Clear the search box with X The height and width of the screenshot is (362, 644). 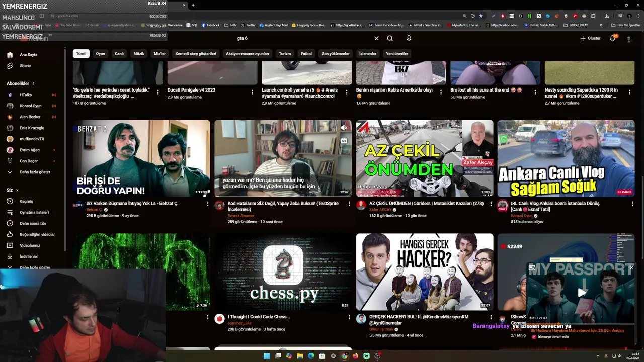(x=376, y=38)
